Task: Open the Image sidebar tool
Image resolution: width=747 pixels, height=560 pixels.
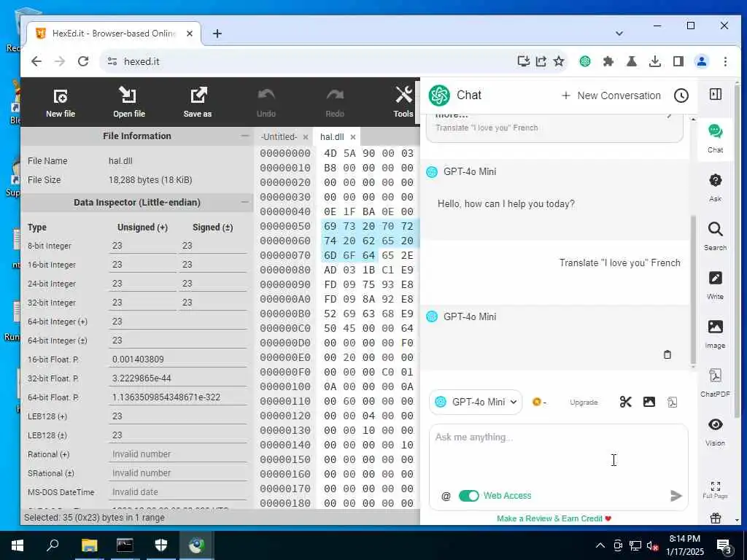Action: [x=715, y=334]
